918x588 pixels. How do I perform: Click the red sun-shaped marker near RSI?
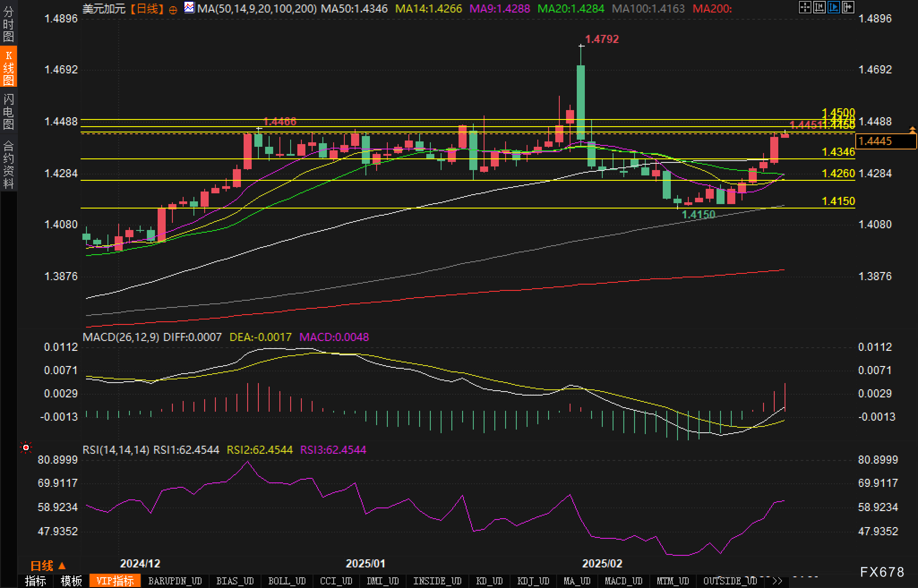point(26,447)
